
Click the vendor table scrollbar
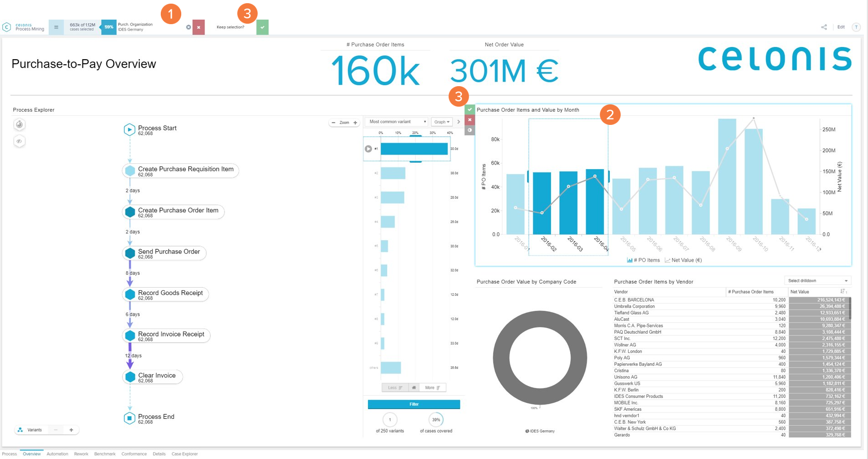point(850,309)
